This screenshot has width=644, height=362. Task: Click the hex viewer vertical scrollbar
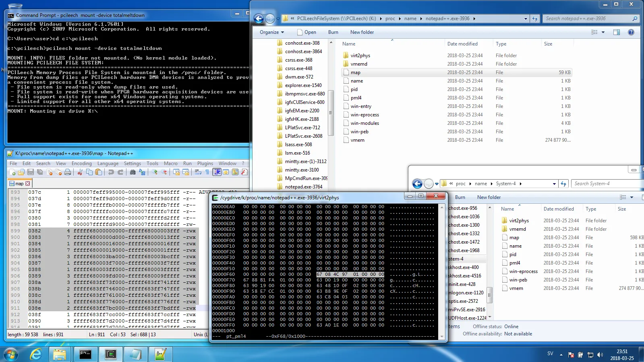[441, 270]
